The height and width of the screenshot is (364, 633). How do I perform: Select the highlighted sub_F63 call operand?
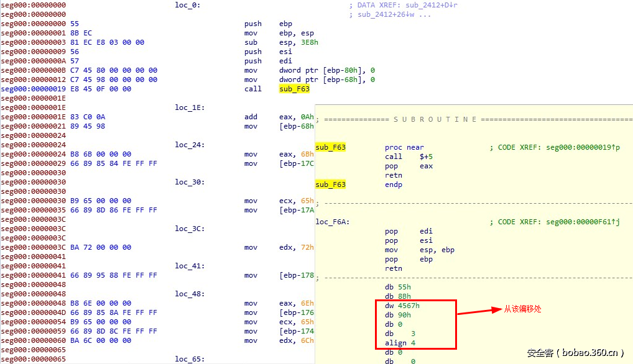pyautogui.click(x=293, y=89)
